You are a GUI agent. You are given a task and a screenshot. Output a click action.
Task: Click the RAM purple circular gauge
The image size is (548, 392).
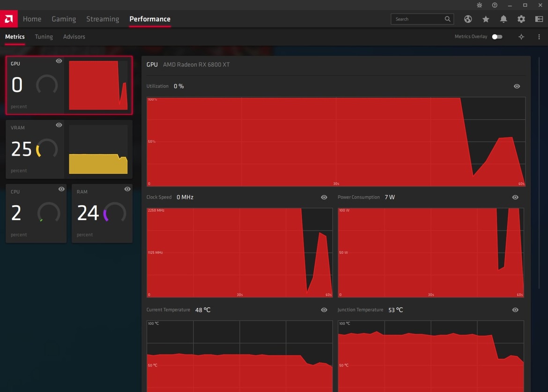[115, 213]
